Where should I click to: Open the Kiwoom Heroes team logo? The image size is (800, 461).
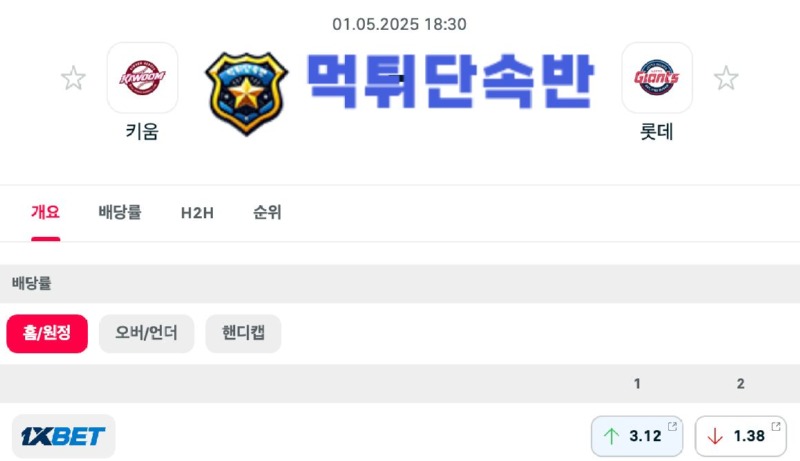pos(142,78)
